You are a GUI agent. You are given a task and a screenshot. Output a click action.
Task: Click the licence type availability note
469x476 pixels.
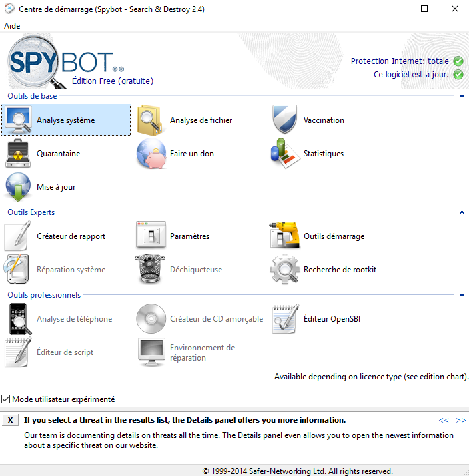pyautogui.click(x=372, y=377)
